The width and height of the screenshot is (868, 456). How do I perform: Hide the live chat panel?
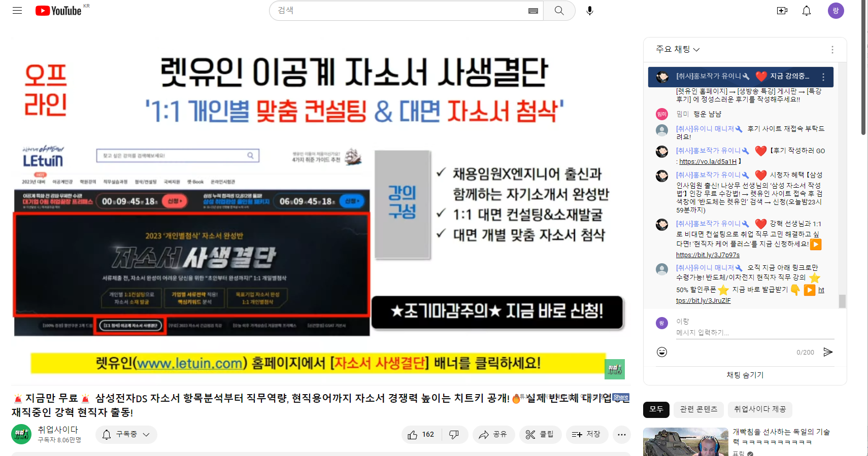point(745,375)
